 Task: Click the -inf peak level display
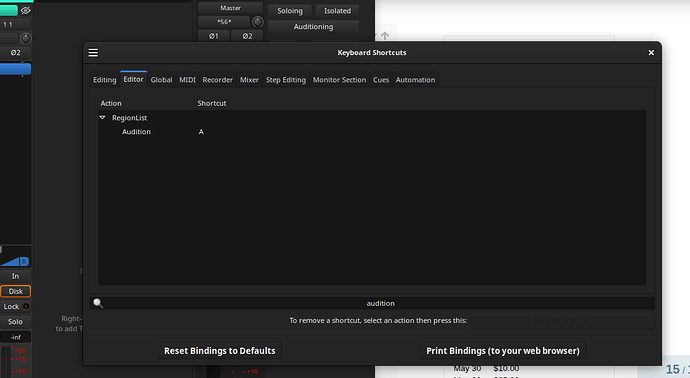click(15, 337)
